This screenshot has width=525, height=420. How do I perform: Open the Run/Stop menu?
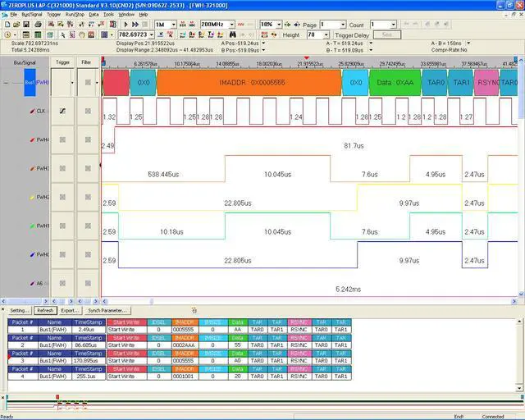[x=75, y=15]
